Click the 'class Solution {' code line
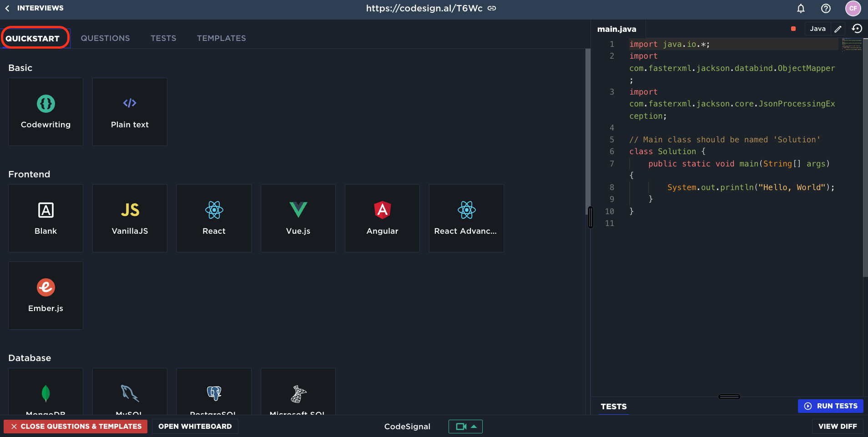Viewport: 868px width, 437px height. click(x=667, y=151)
